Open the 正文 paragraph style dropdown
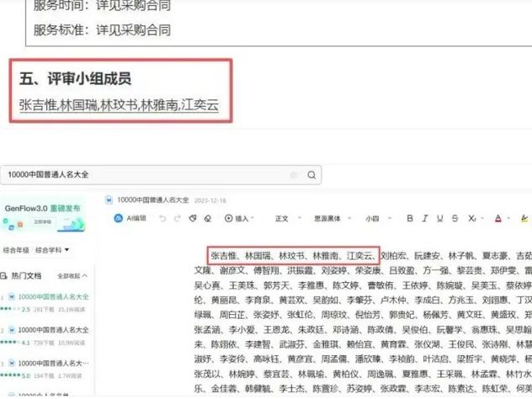 click(285, 218)
